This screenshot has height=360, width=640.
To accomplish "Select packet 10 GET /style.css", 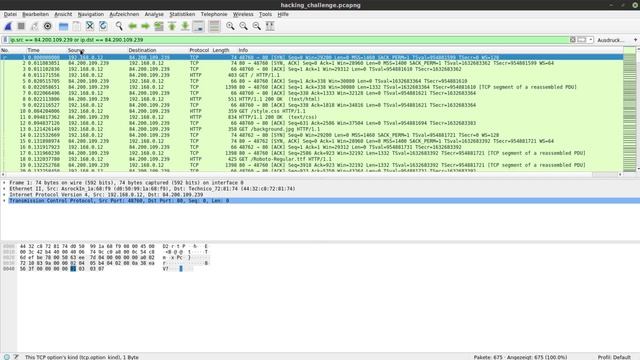I will click(x=312, y=111).
